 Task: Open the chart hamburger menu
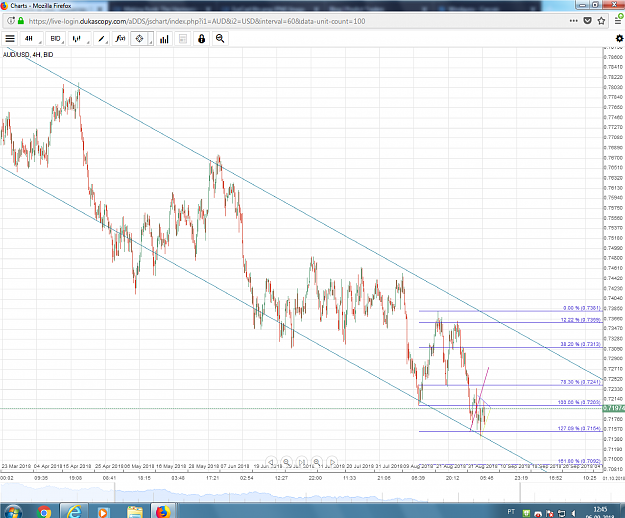tap(10, 39)
